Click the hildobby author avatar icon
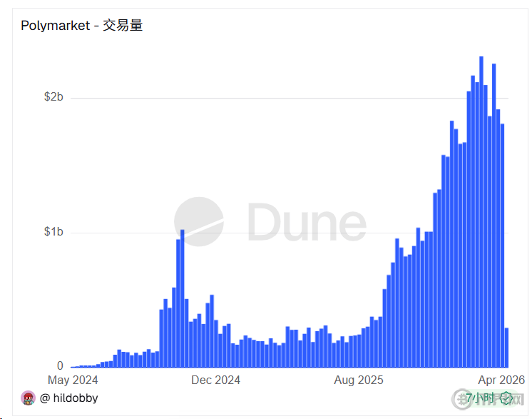The height and width of the screenshot is (419, 532). [28, 398]
